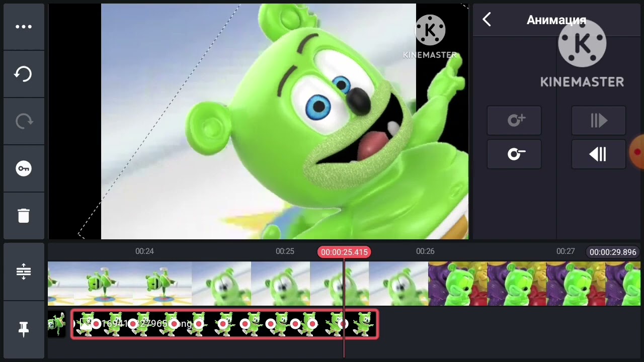The height and width of the screenshot is (362, 644).
Task: Click the 00:27 mark on time ruler
Action: click(566, 251)
